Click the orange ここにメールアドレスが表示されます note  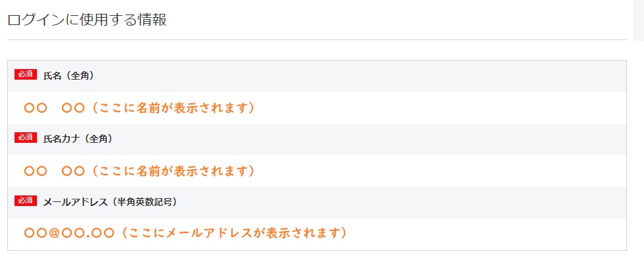235,234
